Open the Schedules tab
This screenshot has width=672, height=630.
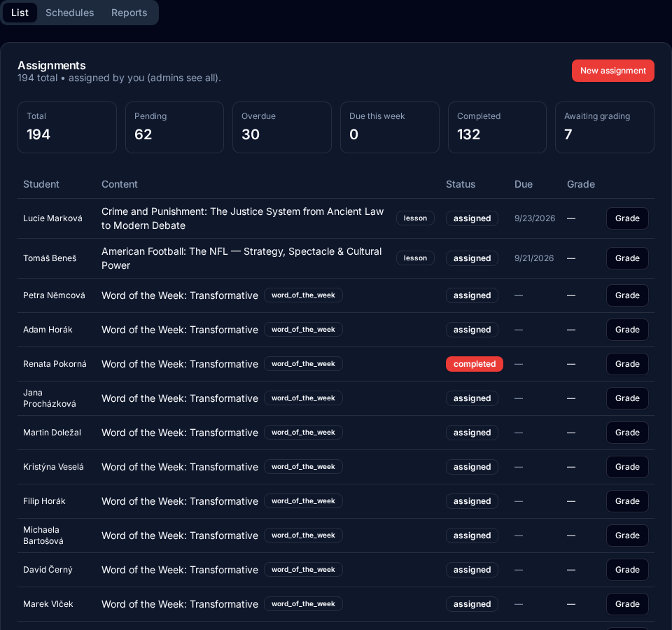pyautogui.click(x=70, y=13)
